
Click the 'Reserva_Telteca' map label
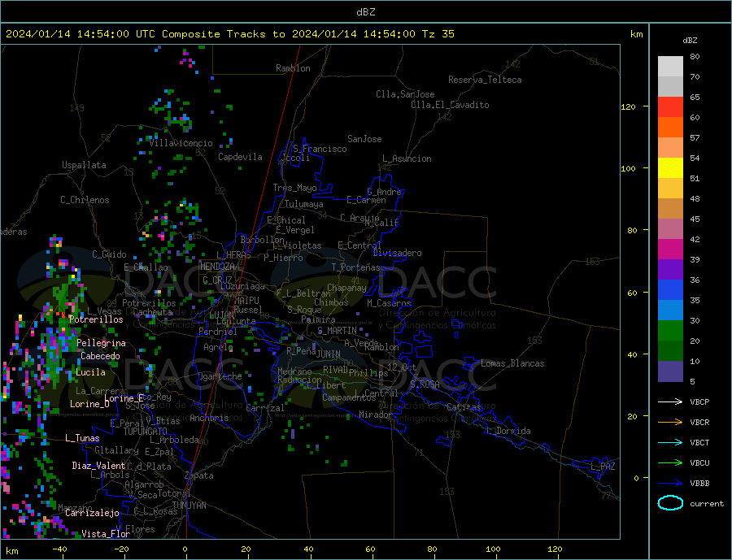click(485, 80)
